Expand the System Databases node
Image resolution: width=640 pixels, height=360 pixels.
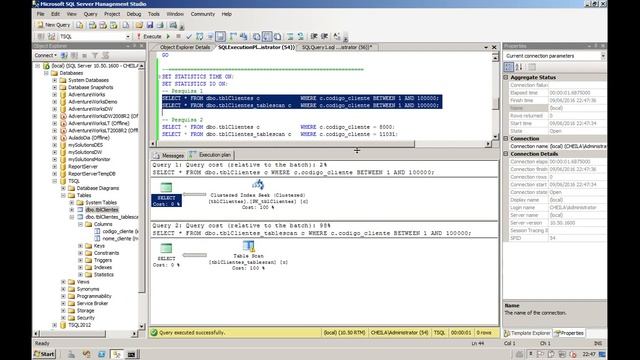click(55, 80)
